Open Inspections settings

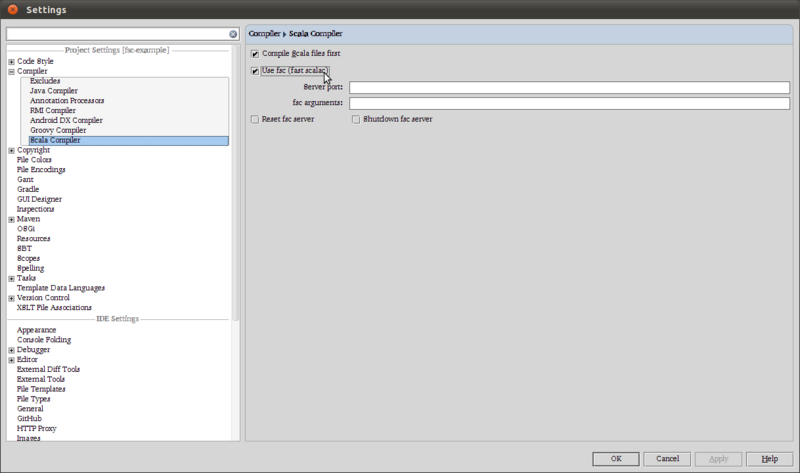[35, 209]
